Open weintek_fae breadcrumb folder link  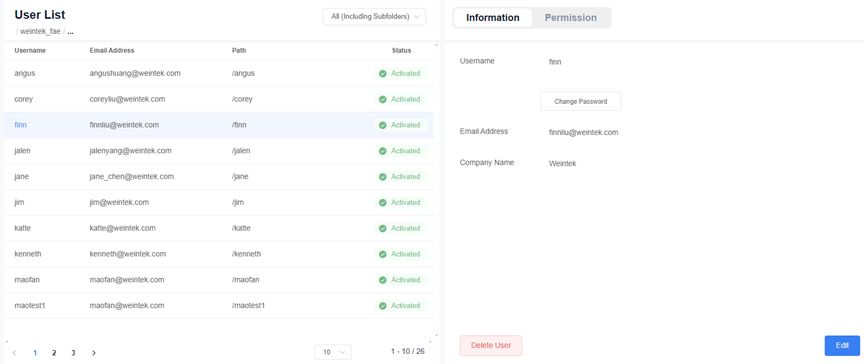pos(40,31)
